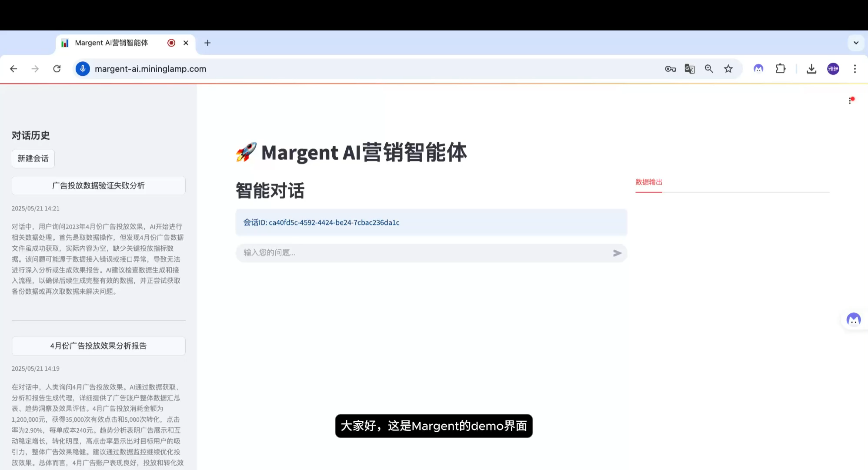Open the new tab plus button

click(207, 43)
